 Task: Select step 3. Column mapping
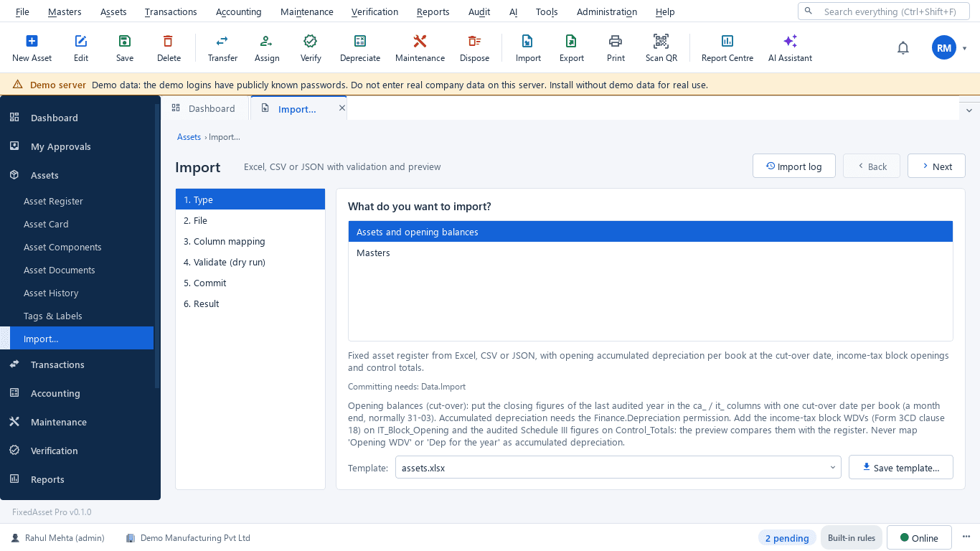click(250, 241)
